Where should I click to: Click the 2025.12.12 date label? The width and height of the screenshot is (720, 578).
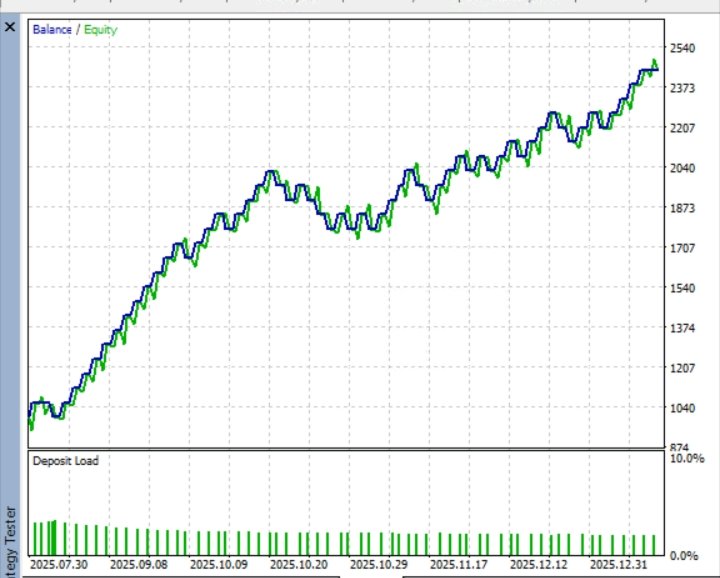click(x=539, y=564)
